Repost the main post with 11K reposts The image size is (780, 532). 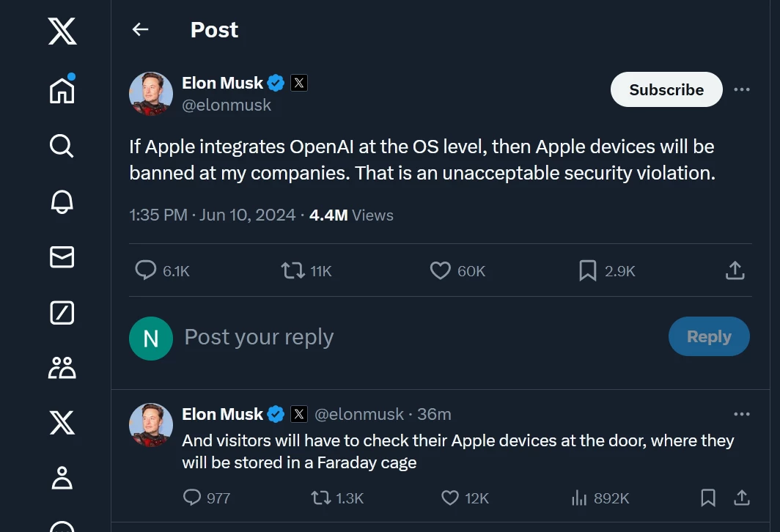[x=292, y=271]
